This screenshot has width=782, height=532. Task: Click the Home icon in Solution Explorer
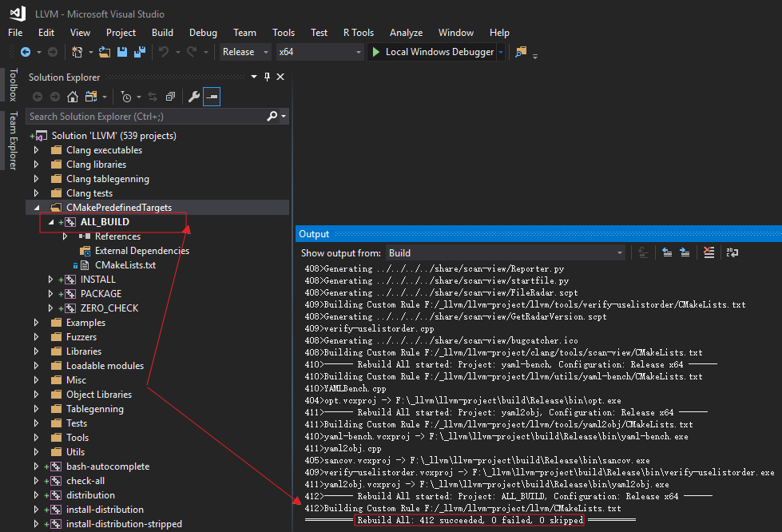coord(73,97)
